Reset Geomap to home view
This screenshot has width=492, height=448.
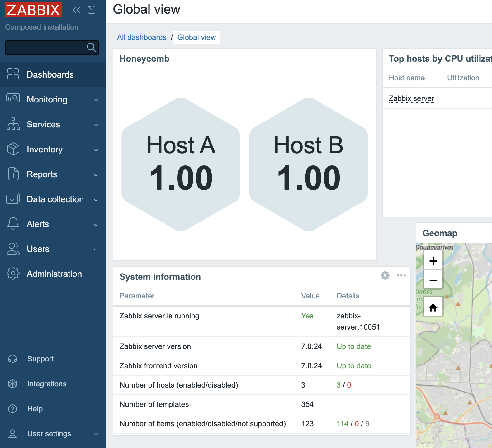[x=433, y=308]
